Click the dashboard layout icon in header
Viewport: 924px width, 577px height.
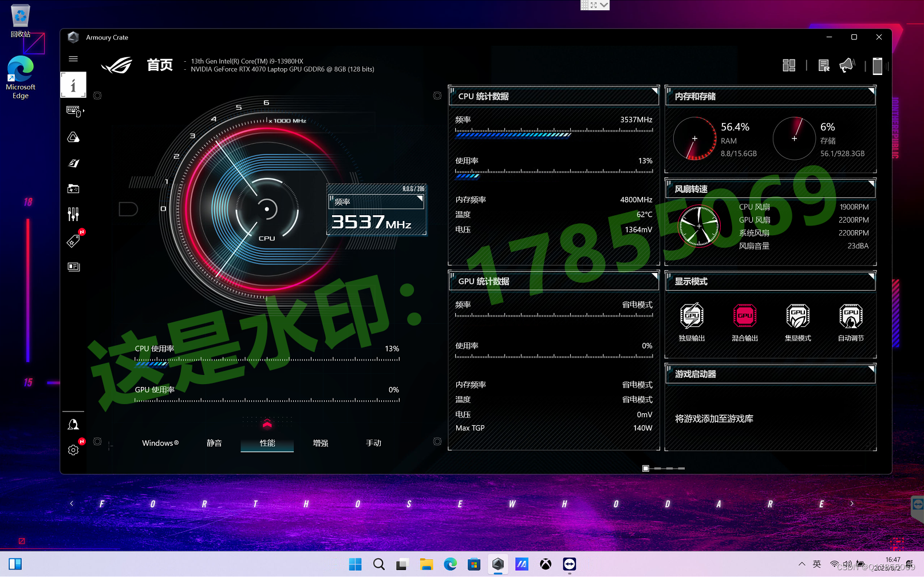pyautogui.click(x=789, y=65)
